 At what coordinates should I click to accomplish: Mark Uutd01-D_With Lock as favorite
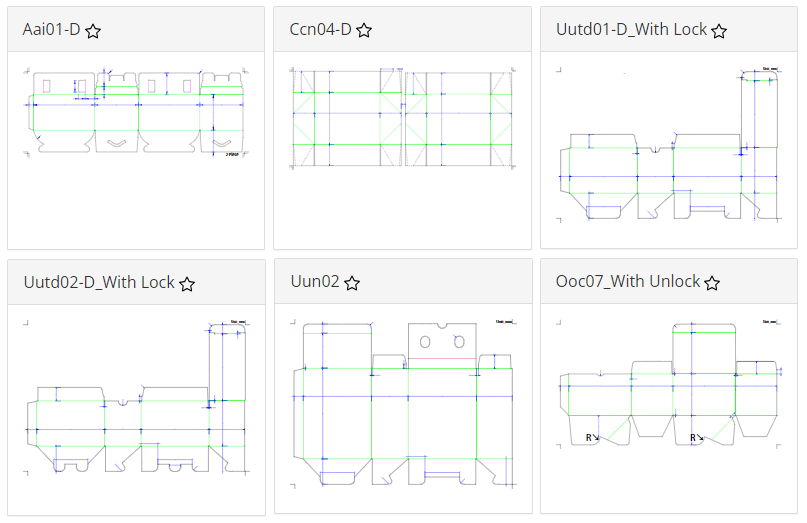pos(719,31)
